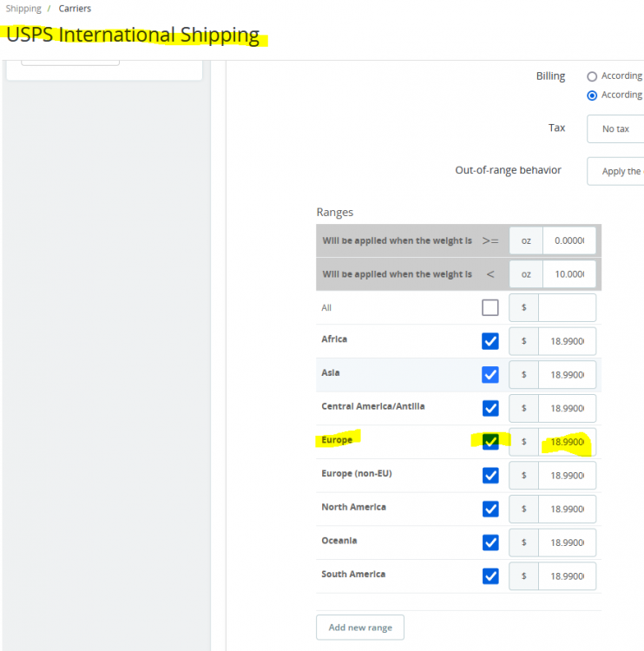Screen dimensions: 644x651
Task: Open the Out-of-range behavior dropdown
Action: tap(615, 171)
